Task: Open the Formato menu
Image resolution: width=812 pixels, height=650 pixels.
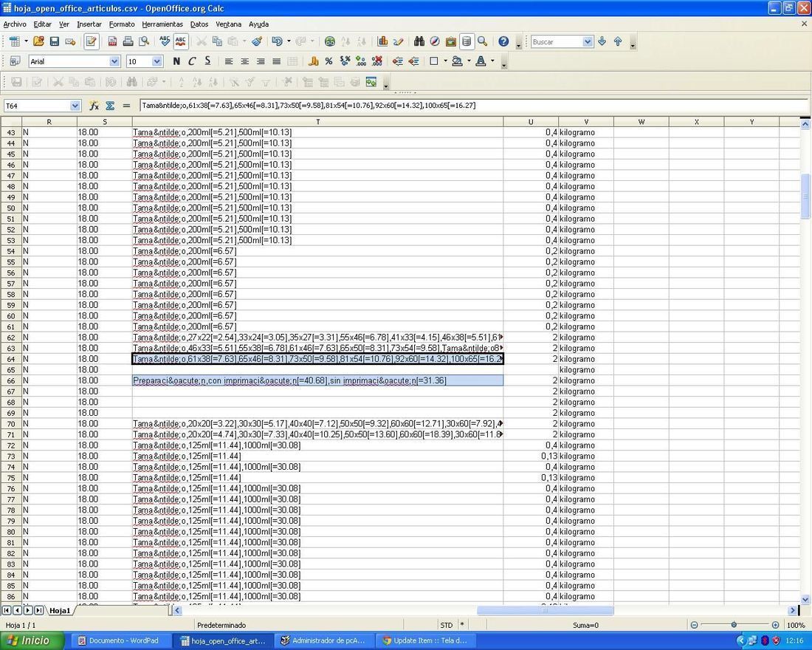Action: (122, 24)
